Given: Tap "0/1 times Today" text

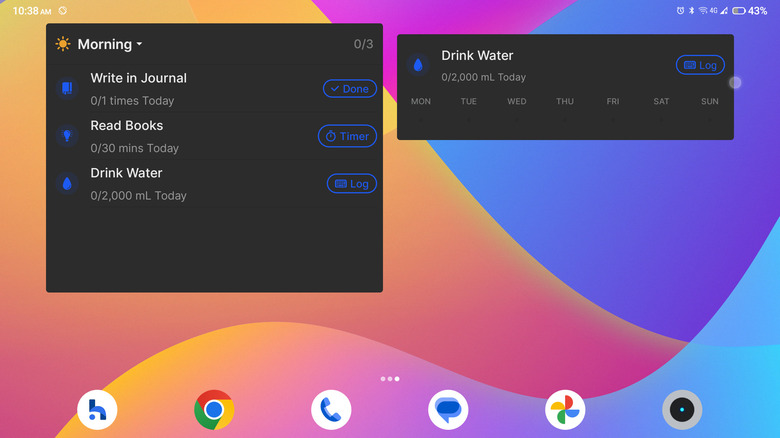Looking at the screenshot, I should (x=132, y=101).
